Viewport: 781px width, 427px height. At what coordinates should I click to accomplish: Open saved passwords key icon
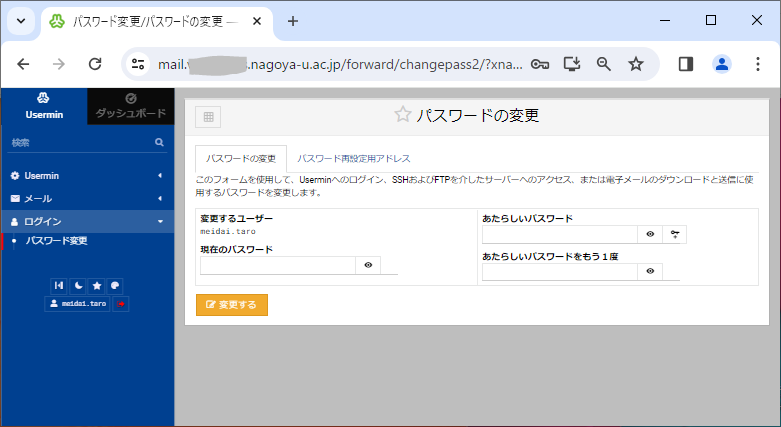540,64
